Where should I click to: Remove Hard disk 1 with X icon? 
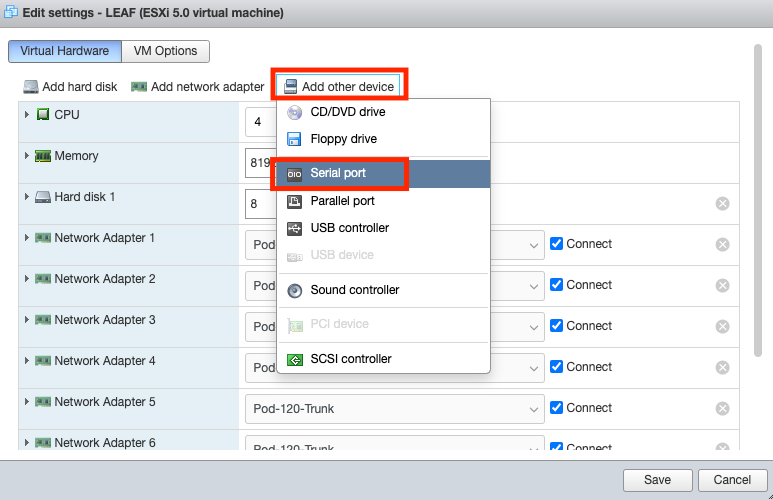click(722, 204)
